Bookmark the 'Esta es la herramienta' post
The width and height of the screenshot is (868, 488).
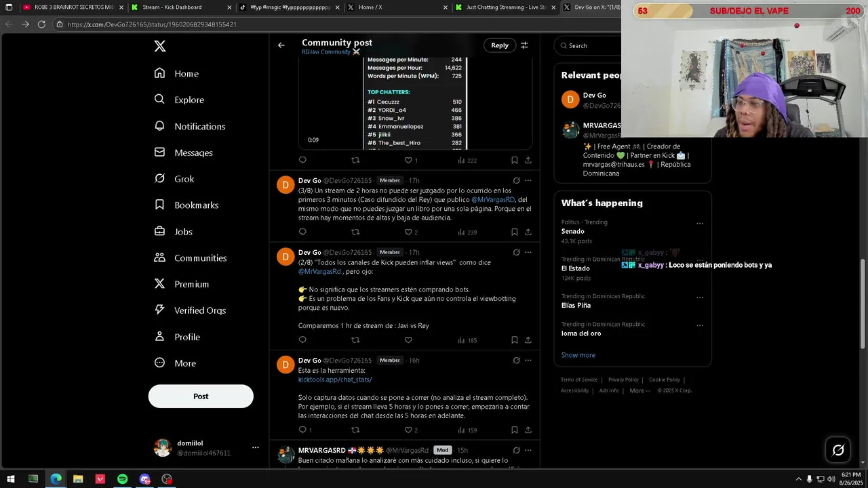click(x=514, y=430)
